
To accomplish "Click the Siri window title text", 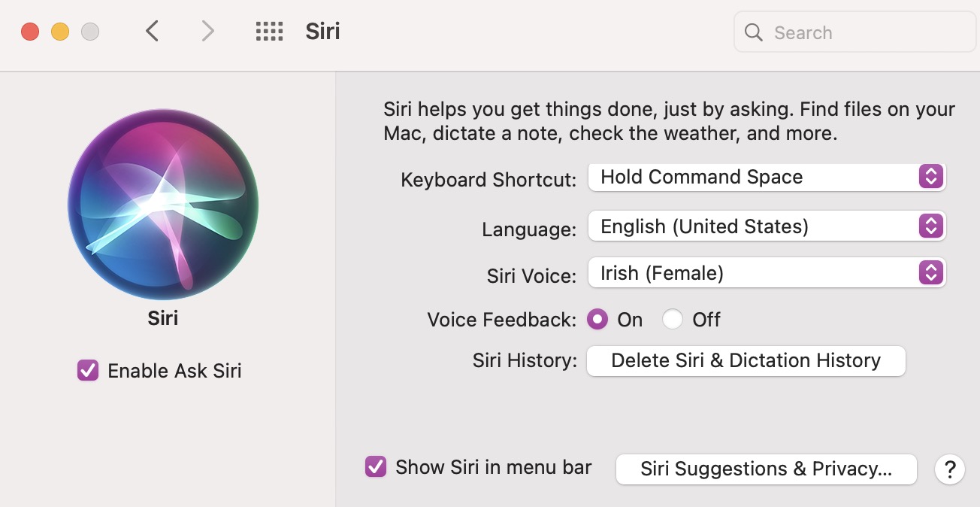I will coord(322,32).
